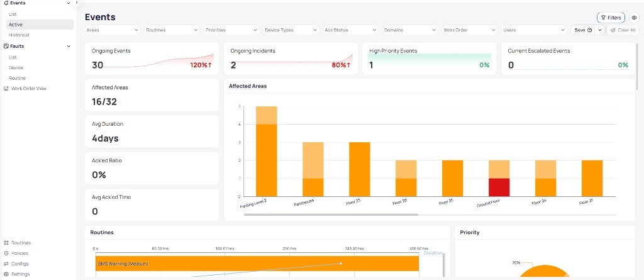The width and height of the screenshot is (644, 280).
Task: Click the Filters button
Action: pos(611,18)
